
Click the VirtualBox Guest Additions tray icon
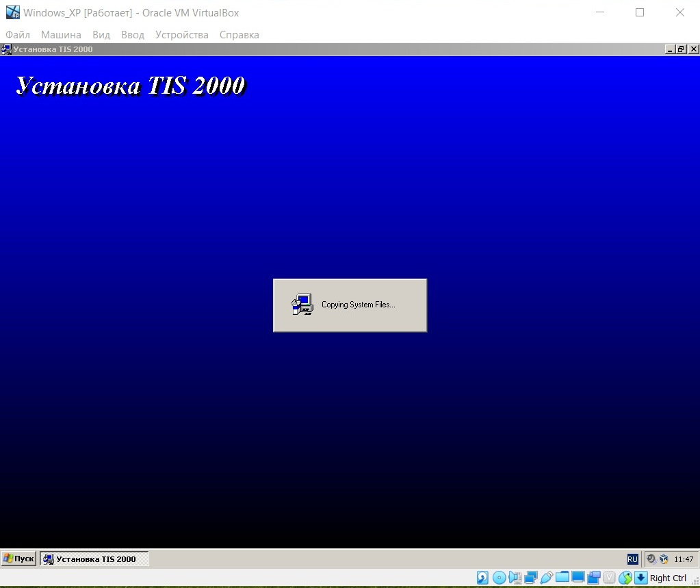coord(664,559)
